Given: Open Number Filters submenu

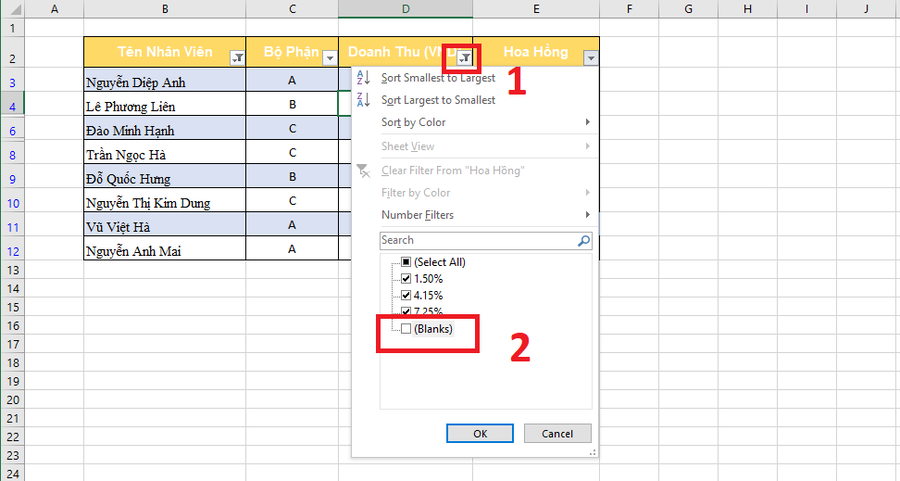Looking at the screenshot, I should tap(475, 215).
